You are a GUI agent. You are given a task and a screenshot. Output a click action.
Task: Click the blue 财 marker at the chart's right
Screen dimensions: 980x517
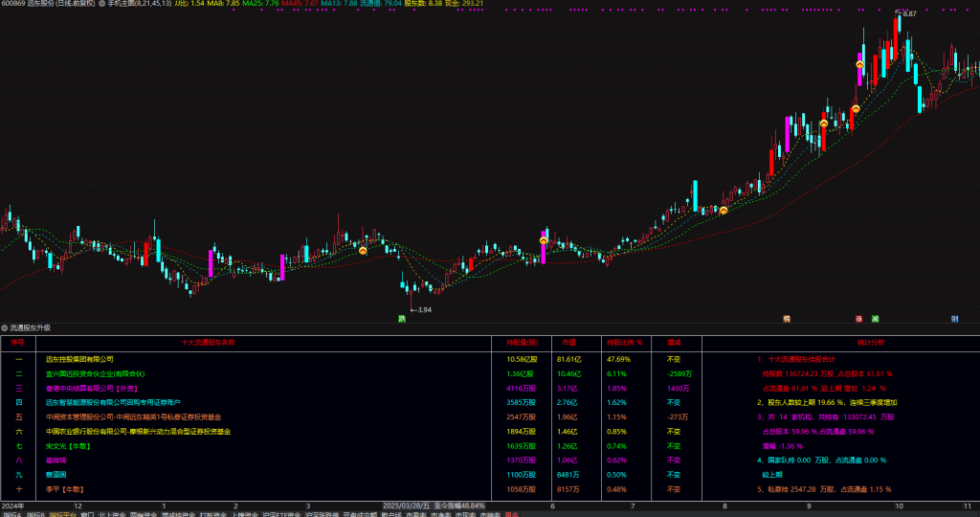click(x=955, y=318)
